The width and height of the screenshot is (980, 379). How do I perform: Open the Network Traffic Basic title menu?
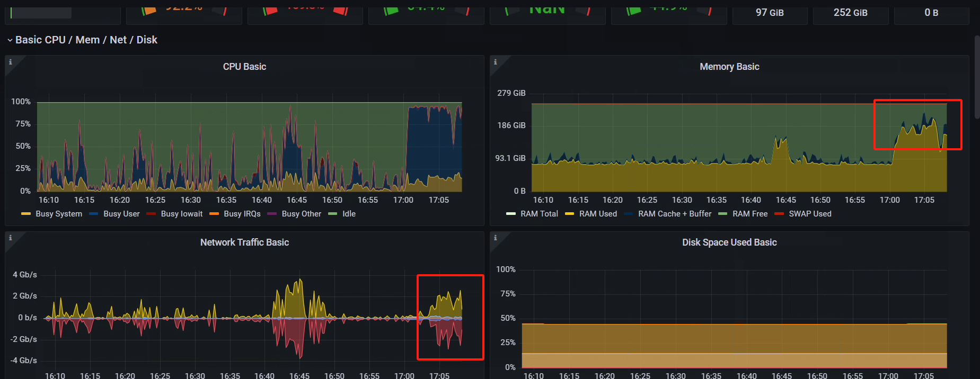(244, 242)
